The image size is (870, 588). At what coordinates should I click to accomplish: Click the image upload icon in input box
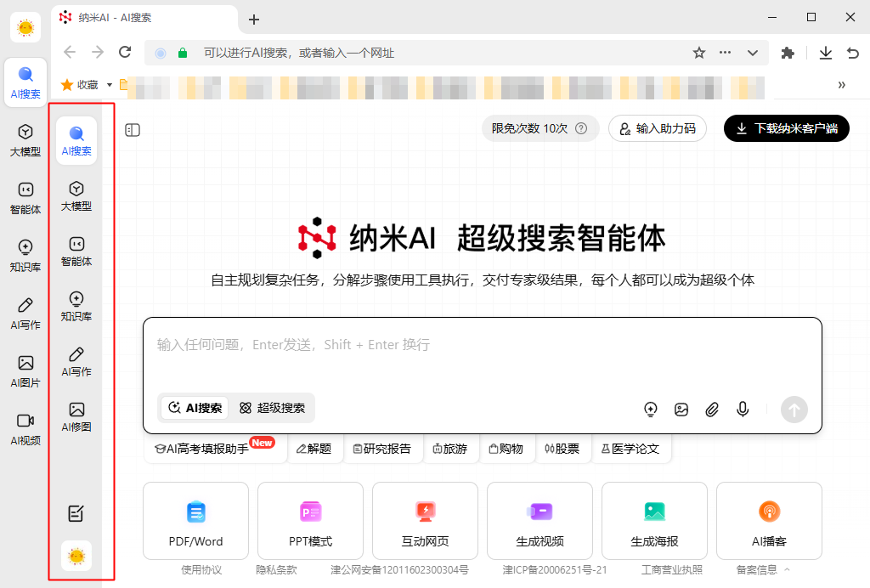click(681, 410)
